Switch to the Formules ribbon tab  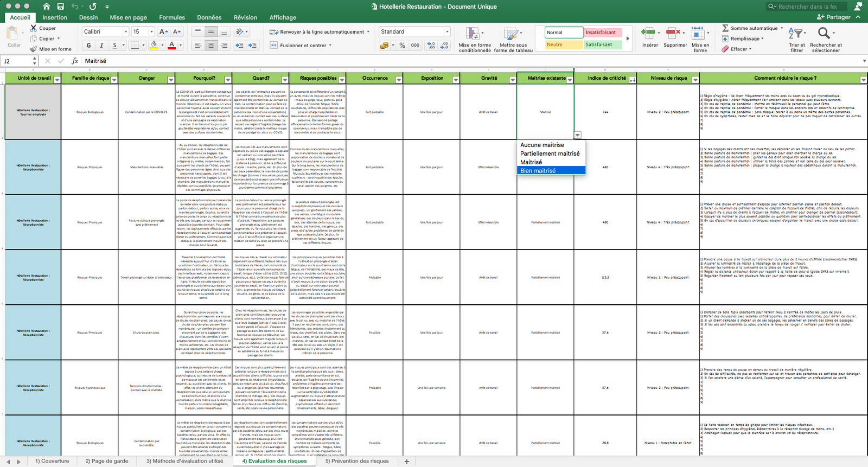click(172, 17)
